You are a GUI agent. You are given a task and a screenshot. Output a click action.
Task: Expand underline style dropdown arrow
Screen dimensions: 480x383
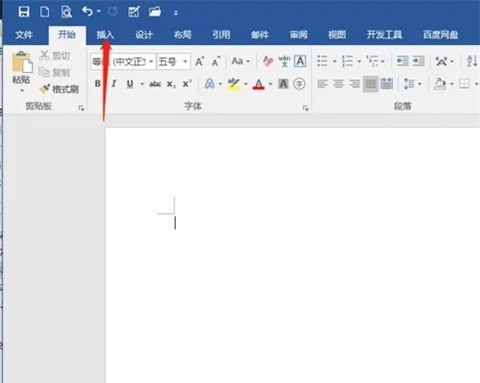[142, 84]
